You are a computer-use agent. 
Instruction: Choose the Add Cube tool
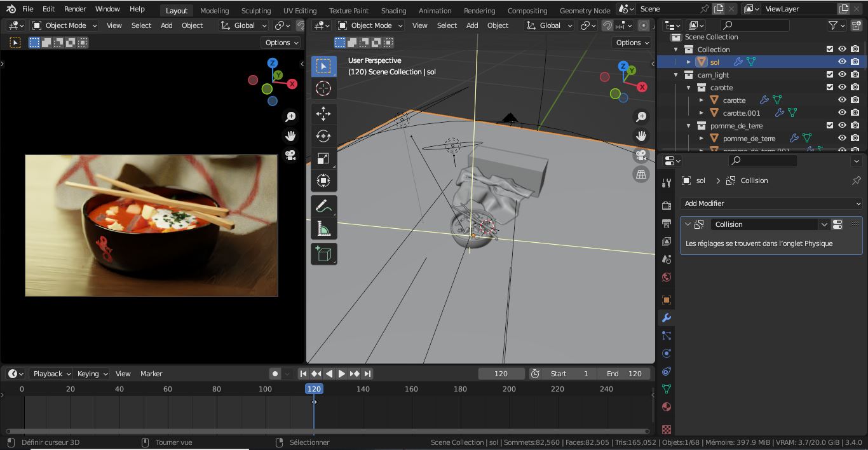(323, 254)
